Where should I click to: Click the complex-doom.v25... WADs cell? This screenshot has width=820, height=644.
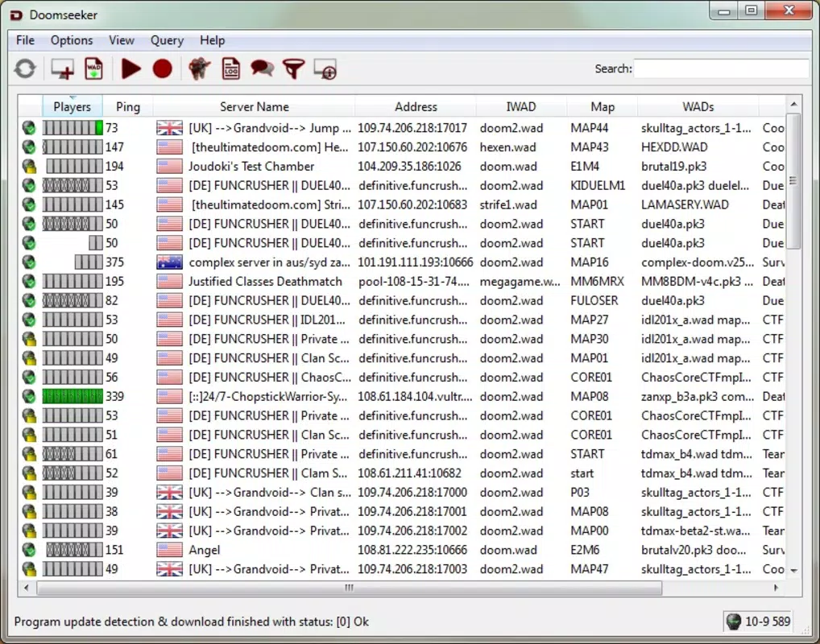[698, 262]
